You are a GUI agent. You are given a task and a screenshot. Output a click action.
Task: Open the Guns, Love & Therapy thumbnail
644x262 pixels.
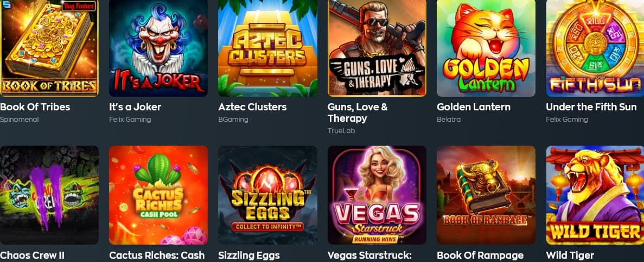pos(377,48)
